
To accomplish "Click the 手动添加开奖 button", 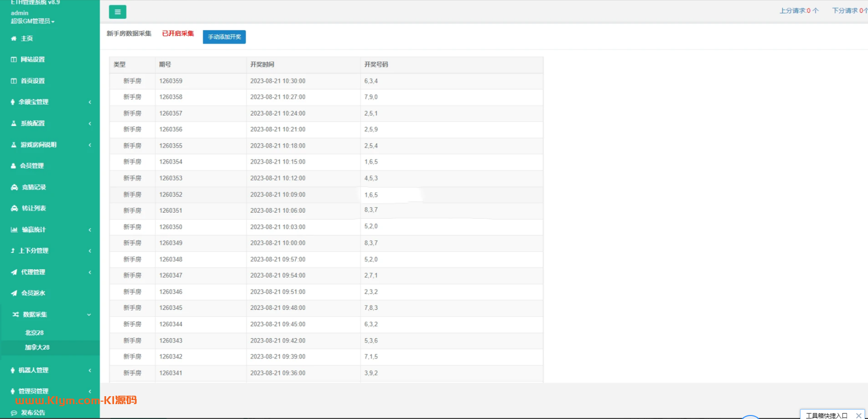I will [225, 37].
